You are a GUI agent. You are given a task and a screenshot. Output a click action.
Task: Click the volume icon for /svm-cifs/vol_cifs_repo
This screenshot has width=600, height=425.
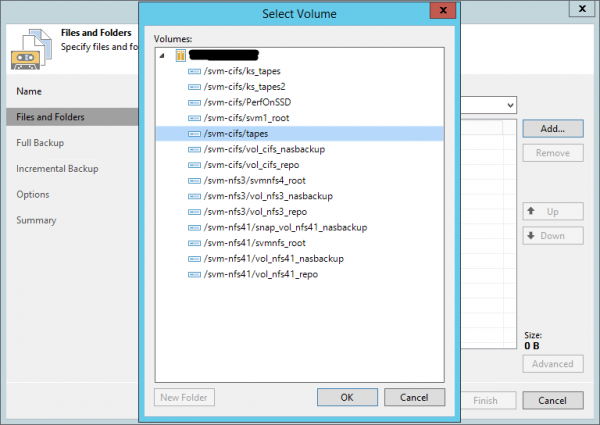click(194, 165)
